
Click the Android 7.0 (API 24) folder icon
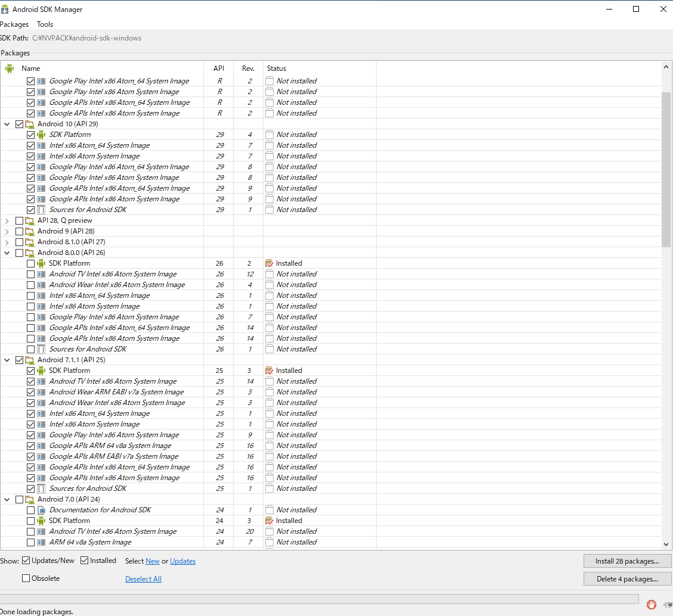click(30, 499)
